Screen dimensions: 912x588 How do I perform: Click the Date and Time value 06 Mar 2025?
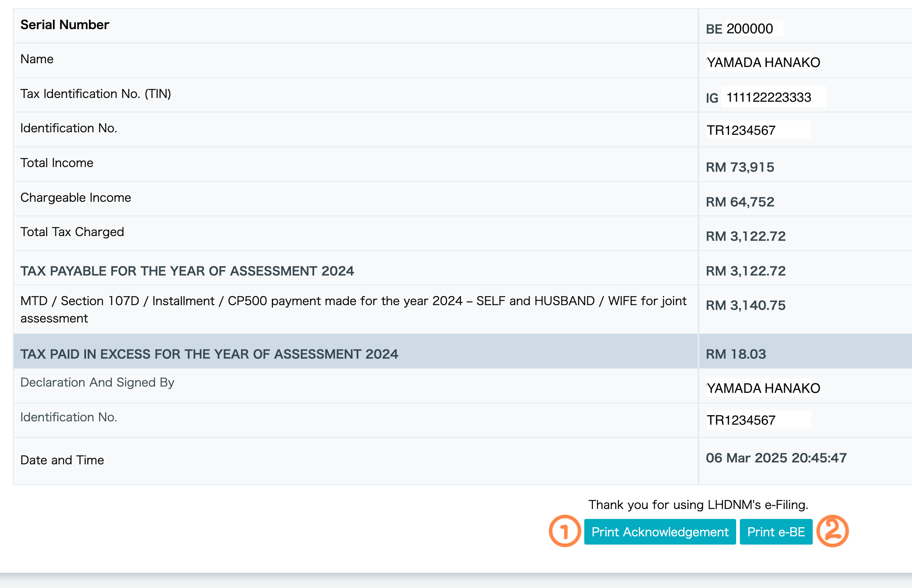(x=776, y=458)
